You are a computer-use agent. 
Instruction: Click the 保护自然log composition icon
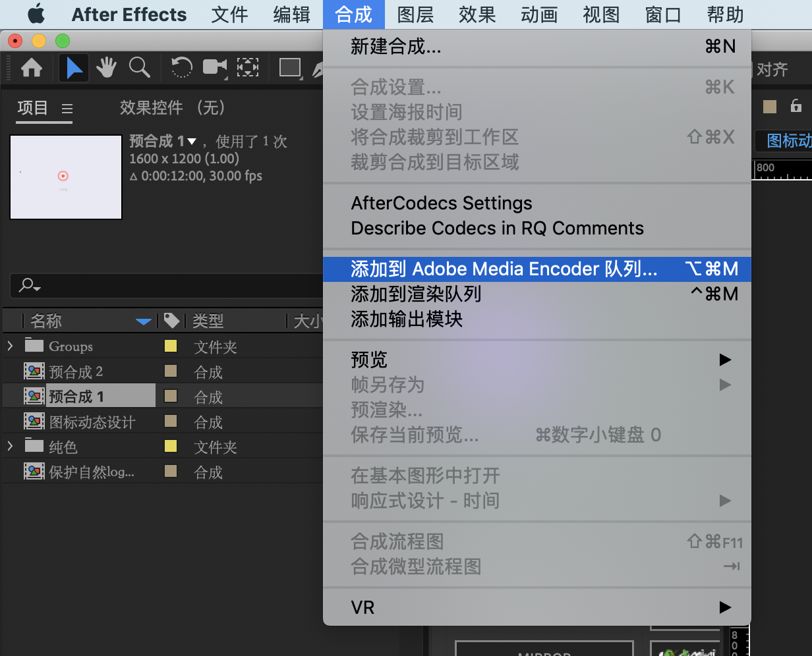[34, 472]
